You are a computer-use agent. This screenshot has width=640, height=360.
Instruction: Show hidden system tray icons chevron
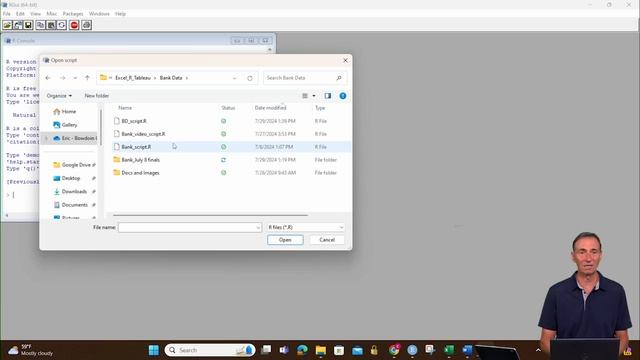pyautogui.click(x=538, y=350)
